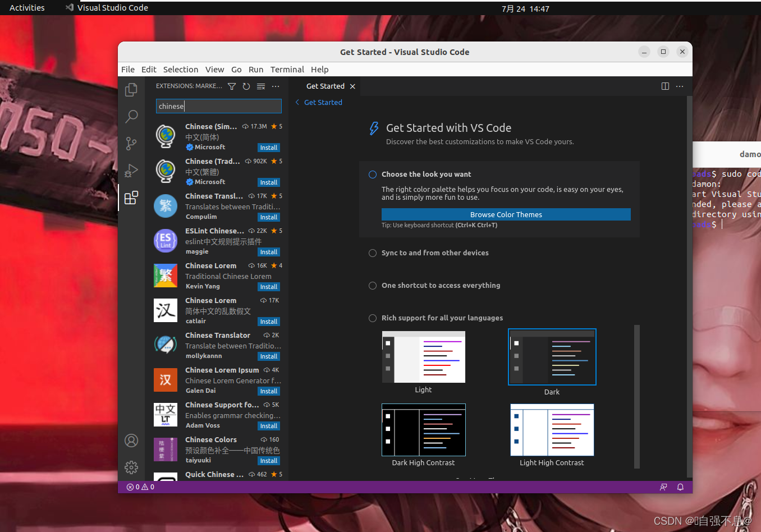
Task: Install Chinese Lorem Ipsum by Galen Dai
Action: [269, 391]
